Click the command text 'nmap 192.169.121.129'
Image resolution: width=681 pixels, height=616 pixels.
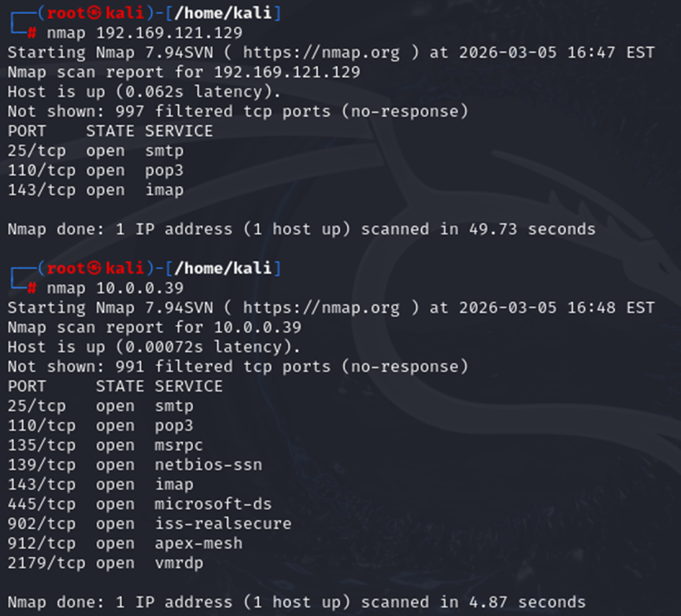(x=144, y=33)
